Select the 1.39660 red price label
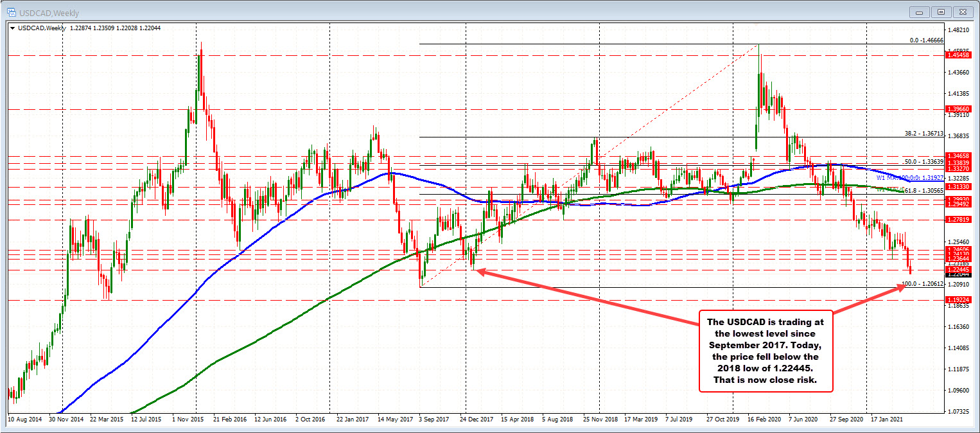980x433 pixels. 959,109
